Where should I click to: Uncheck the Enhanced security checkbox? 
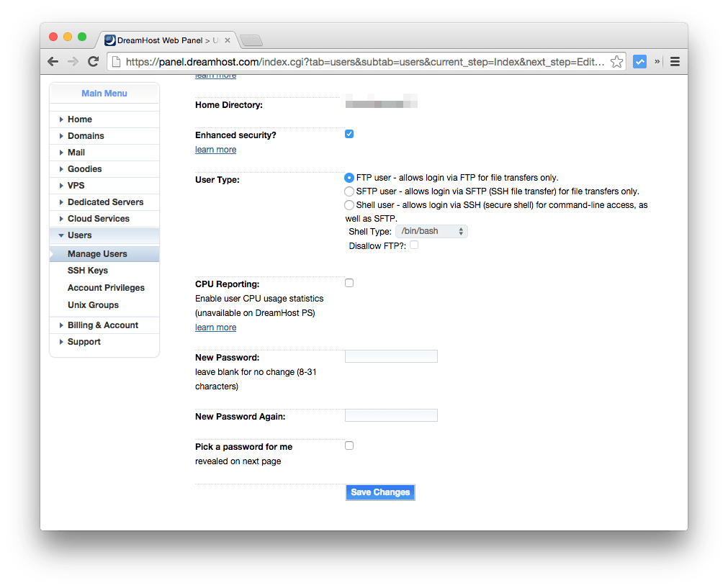[x=349, y=133]
